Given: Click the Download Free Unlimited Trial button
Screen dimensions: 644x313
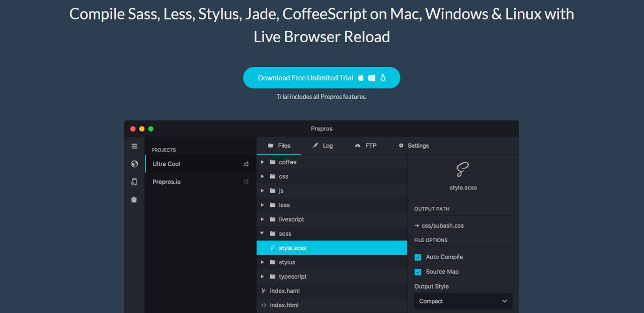Looking at the screenshot, I should pos(321,77).
